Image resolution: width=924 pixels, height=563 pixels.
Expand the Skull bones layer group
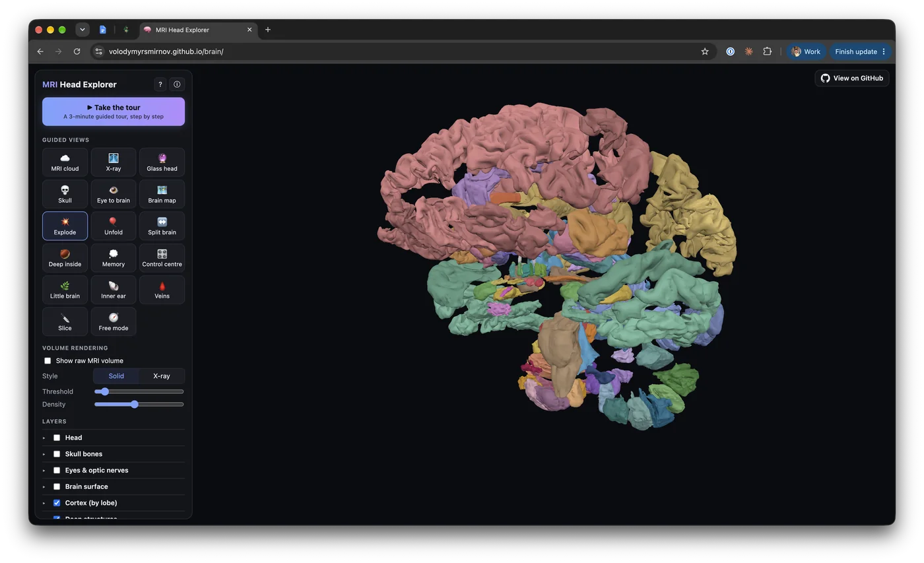coord(44,454)
